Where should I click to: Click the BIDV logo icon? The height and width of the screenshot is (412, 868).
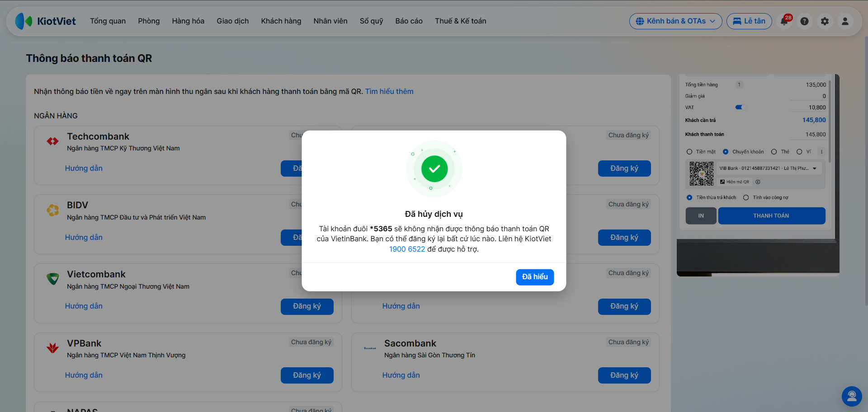pos(52,210)
